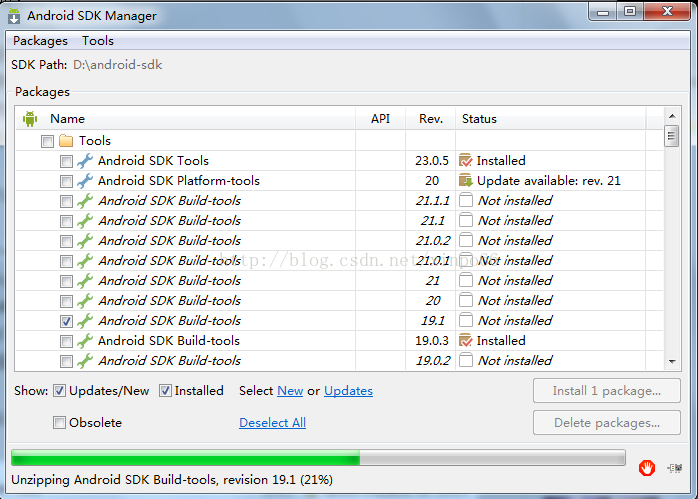Click the Updates selection link
Screen dimensions: 698x499
[349, 391]
